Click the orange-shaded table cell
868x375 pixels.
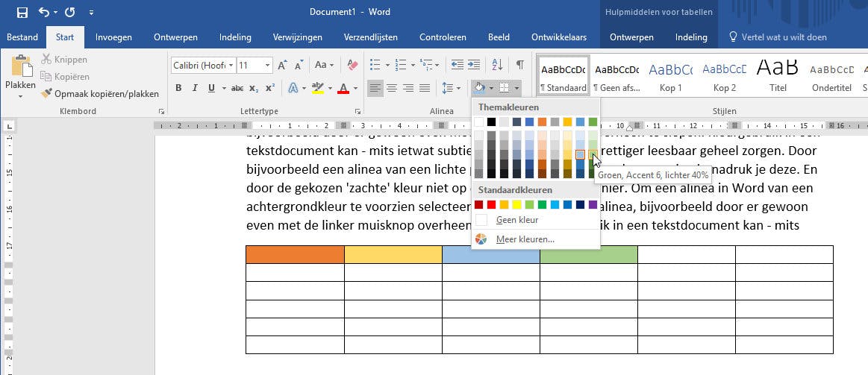pos(295,254)
